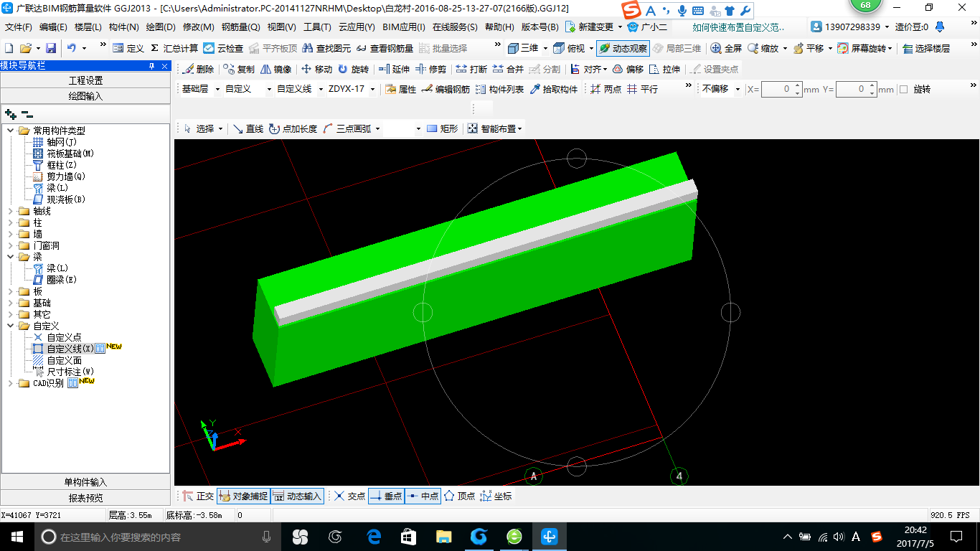The width and height of the screenshot is (980, 551).
Task: Click 查找图元 (find element) tool
Action: [x=326, y=48]
